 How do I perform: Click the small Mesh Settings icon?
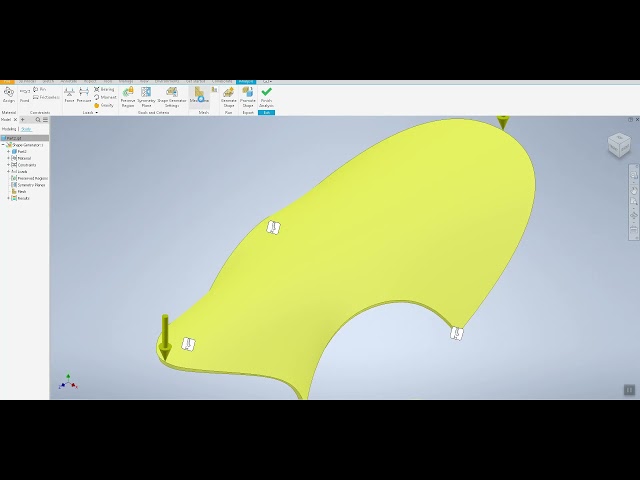pyautogui.click(x=214, y=89)
